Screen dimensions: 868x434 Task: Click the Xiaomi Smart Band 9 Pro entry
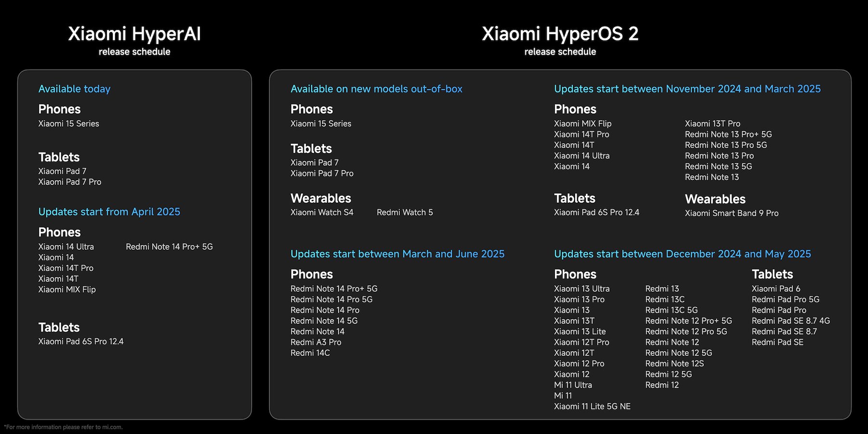click(x=731, y=213)
